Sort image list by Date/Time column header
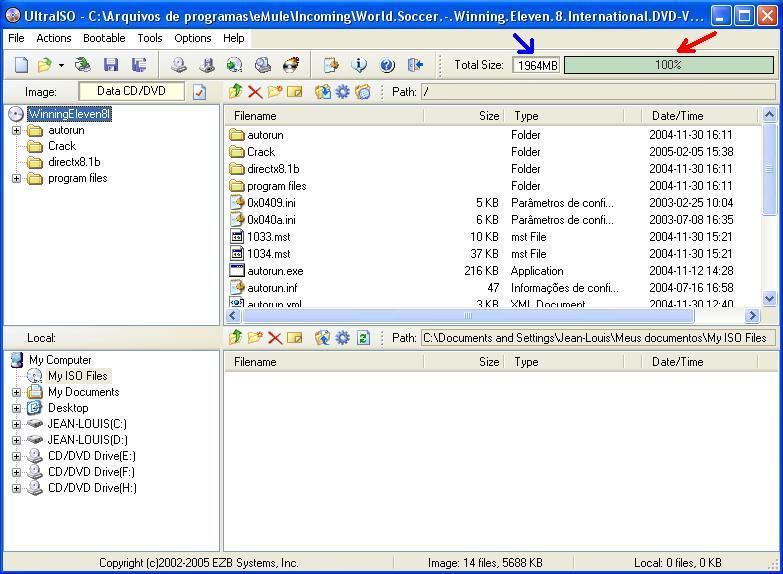 coord(700,116)
